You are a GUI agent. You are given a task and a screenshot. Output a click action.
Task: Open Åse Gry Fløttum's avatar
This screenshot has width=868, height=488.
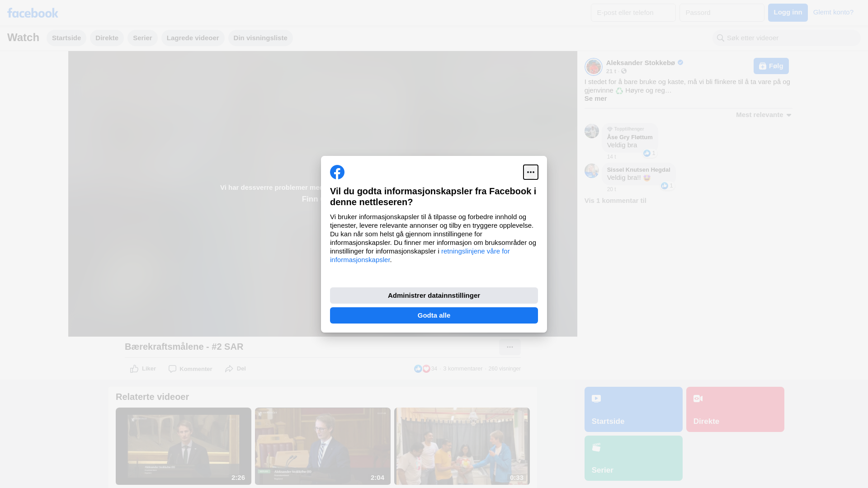coord(592,131)
